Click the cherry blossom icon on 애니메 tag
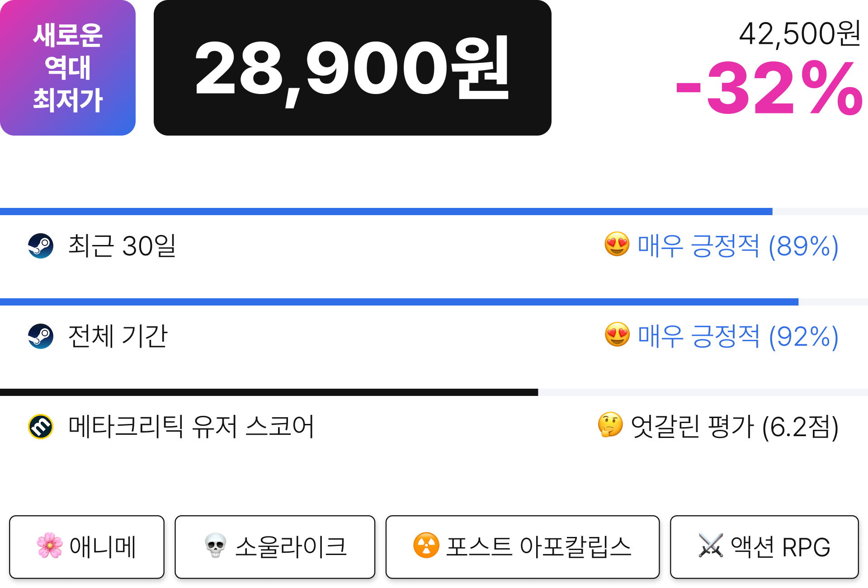The width and height of the screenshot is (868, 588). (x=50, y=546)
